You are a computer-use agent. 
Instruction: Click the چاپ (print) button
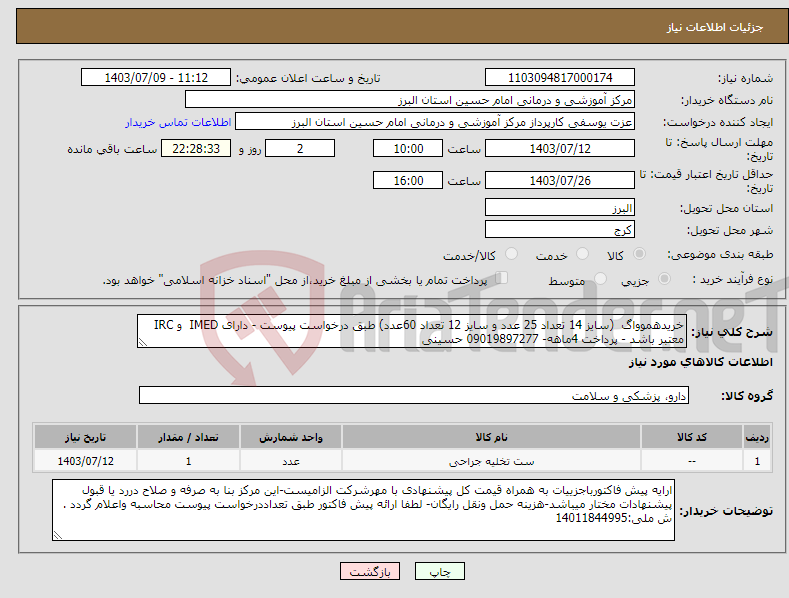click(439, 571)
